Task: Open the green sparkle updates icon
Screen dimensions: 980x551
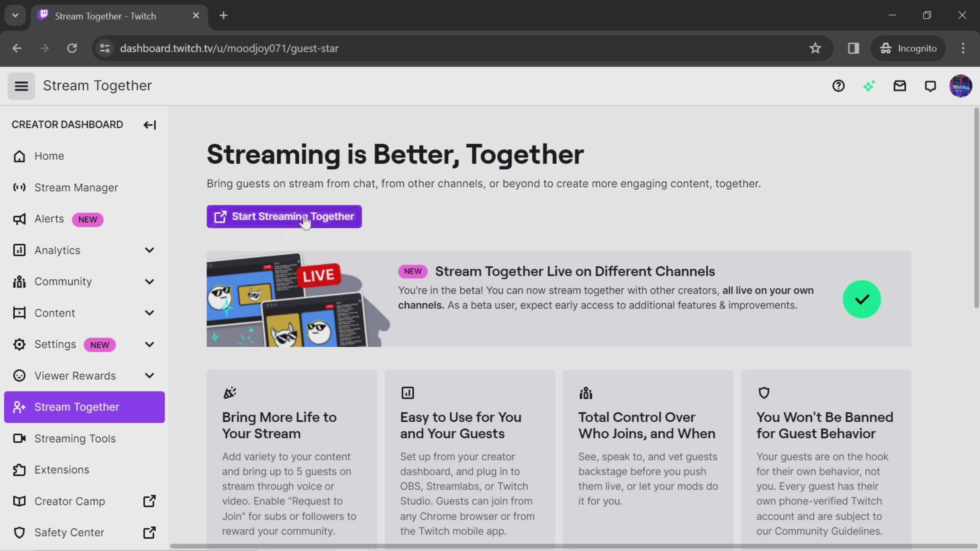Action: click(869, 86)
